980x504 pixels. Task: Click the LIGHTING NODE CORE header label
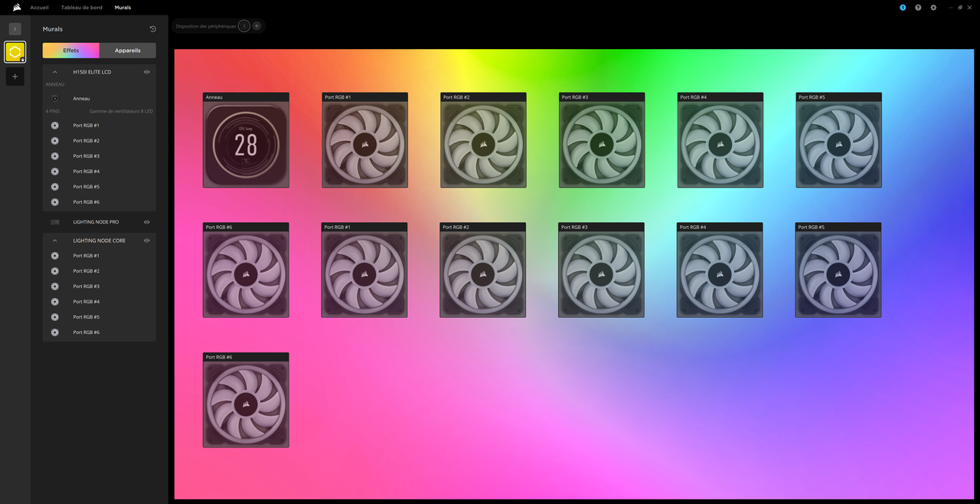(99, 240)
